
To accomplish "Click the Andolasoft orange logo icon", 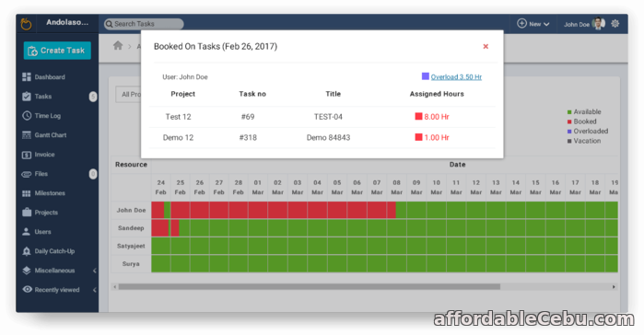I will click(x=26, y=24).
